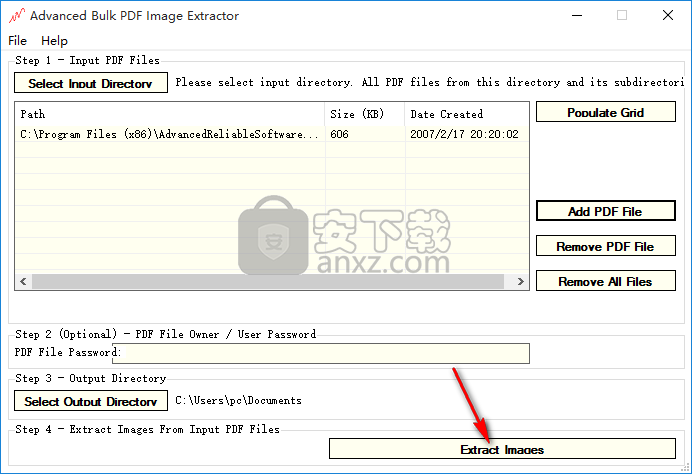Select the C:\Program Files (x86) file row
This screenshot has height=474, width=692.
[x=272, y=134]
